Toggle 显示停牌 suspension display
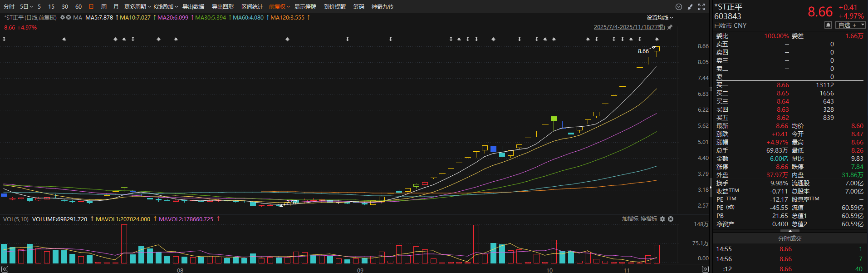 tap(305, 7)
